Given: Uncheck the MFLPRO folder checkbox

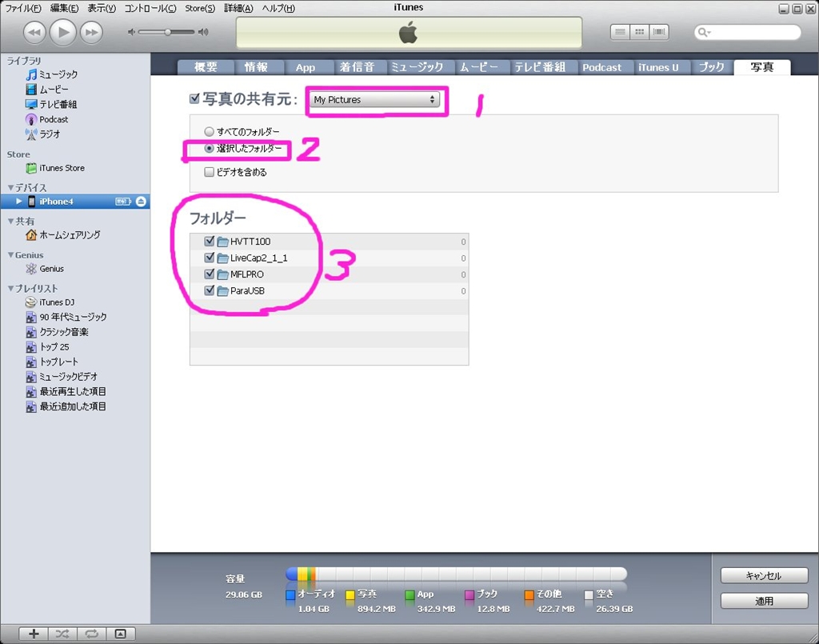Looking at the screenshot, I should click(x=210, y=274).
